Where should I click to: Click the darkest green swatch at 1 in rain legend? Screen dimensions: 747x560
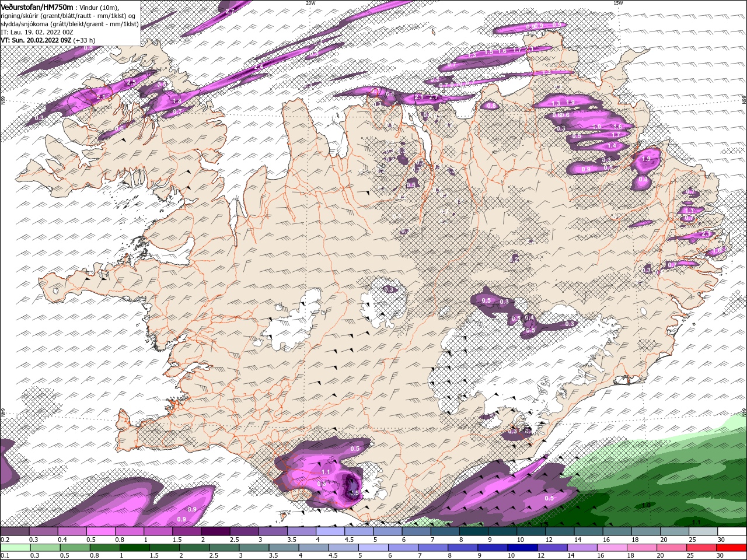(x=134, y=548)
